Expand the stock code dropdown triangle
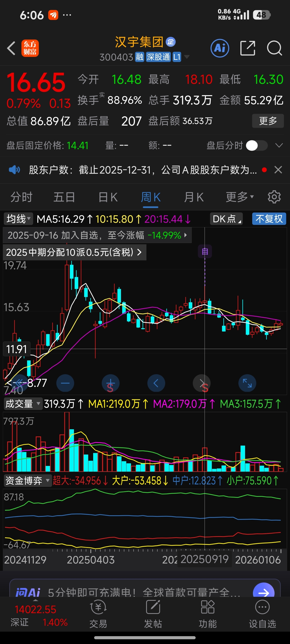The height and width of the screenshot is (644, 290). click(186, 57)
